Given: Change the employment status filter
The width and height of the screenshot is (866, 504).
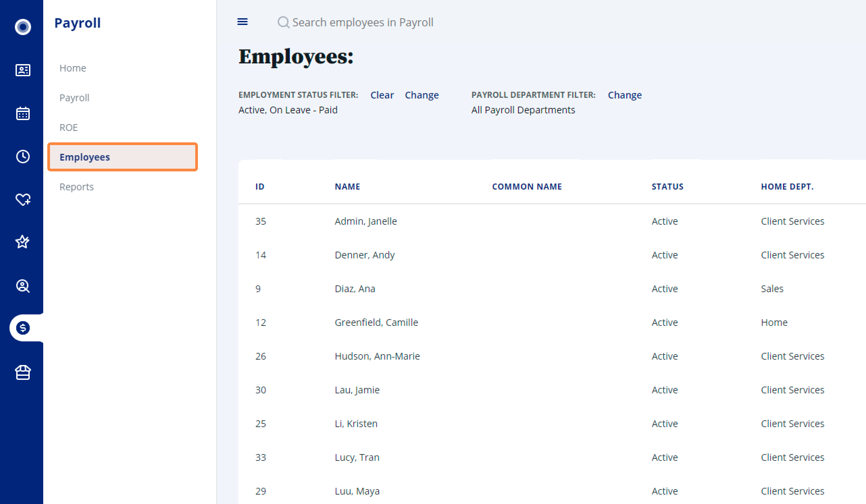Looking at the screenshot, I should (x=422, y=95).
